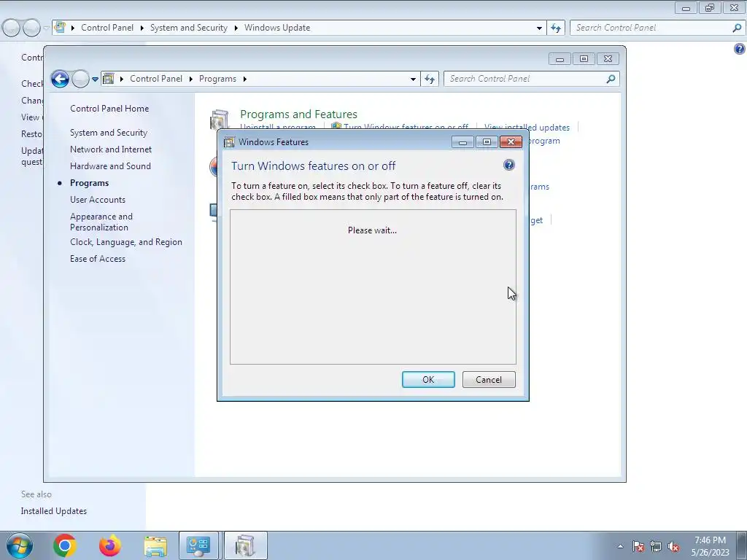
Task: Open System and Security category
Action: click(x=109, y=133)
